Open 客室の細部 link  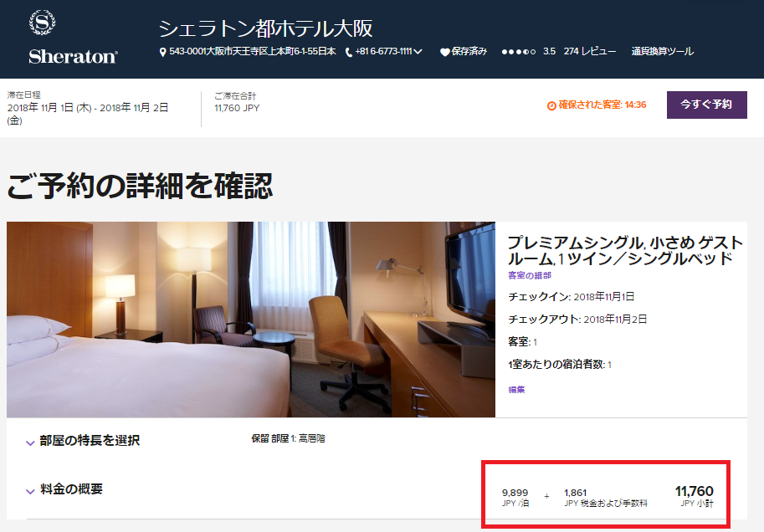coord(530,275)
